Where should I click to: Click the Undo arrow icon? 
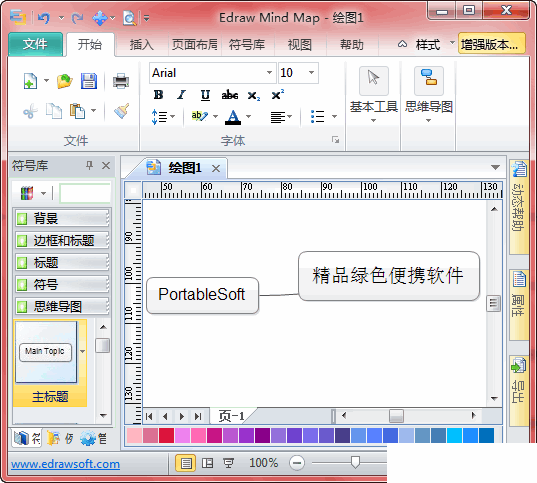pos(44,17)
